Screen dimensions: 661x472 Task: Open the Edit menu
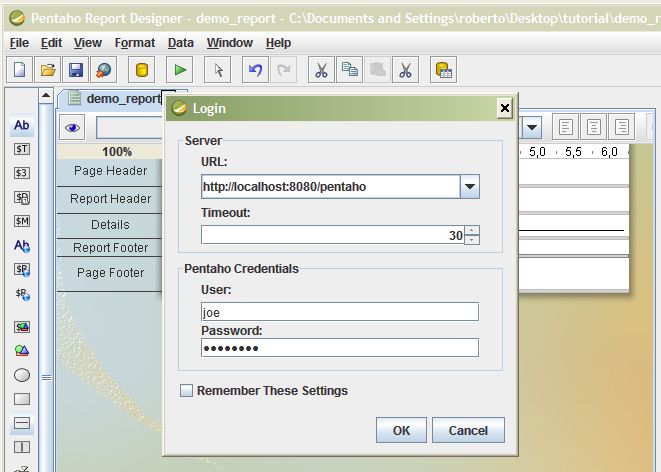[51, 43]
